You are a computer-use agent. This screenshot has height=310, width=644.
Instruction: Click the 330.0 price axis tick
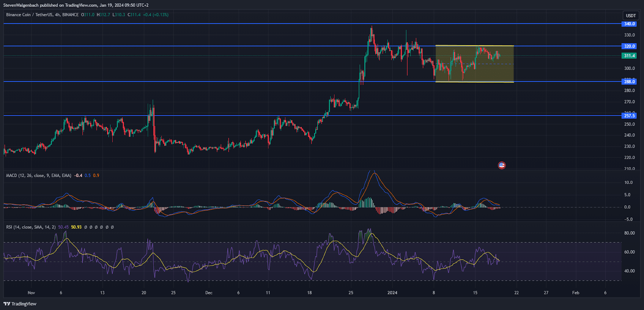click(630, 35)
